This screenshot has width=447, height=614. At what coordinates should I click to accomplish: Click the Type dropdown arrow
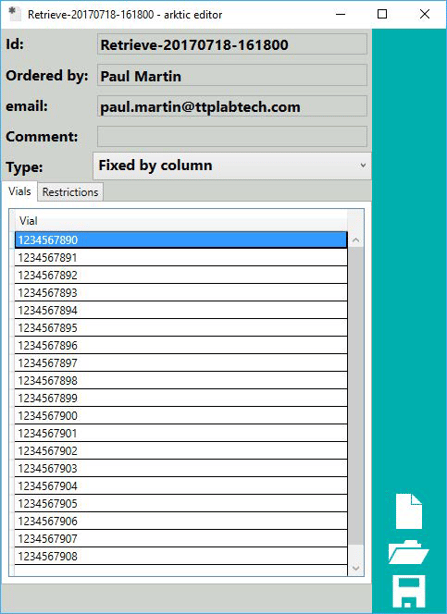coord(363,166)
